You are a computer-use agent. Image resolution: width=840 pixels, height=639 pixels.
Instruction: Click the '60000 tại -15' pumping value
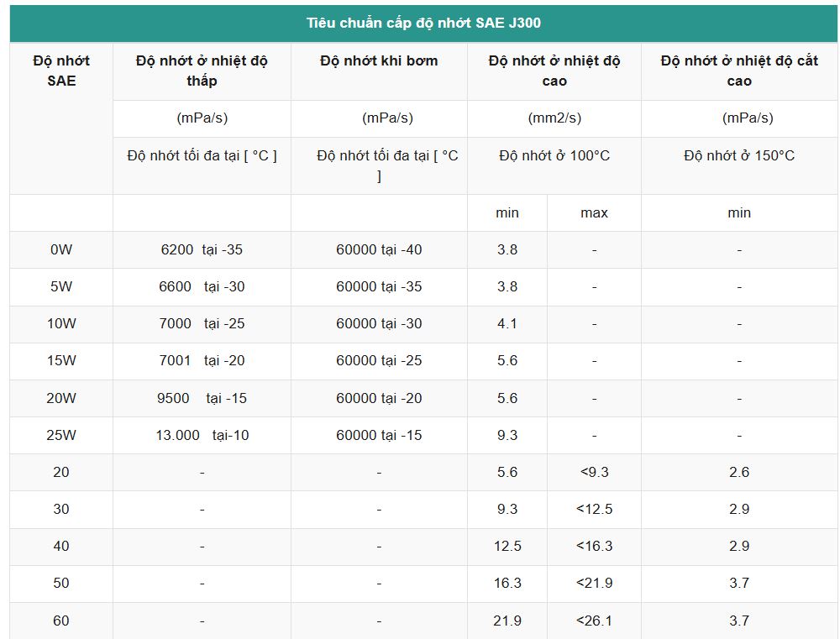coord(379,435)
